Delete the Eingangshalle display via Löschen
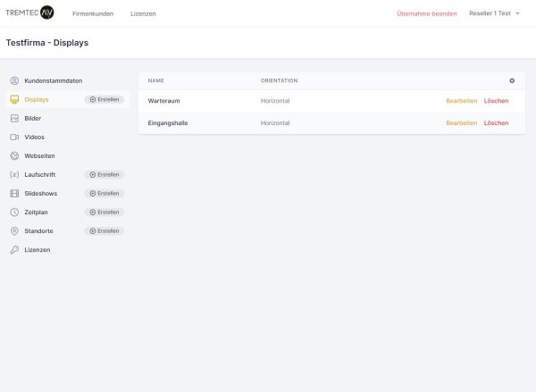The height and width of the screenshot is (392, 536). pyautogui.click(x=496, y=122)
